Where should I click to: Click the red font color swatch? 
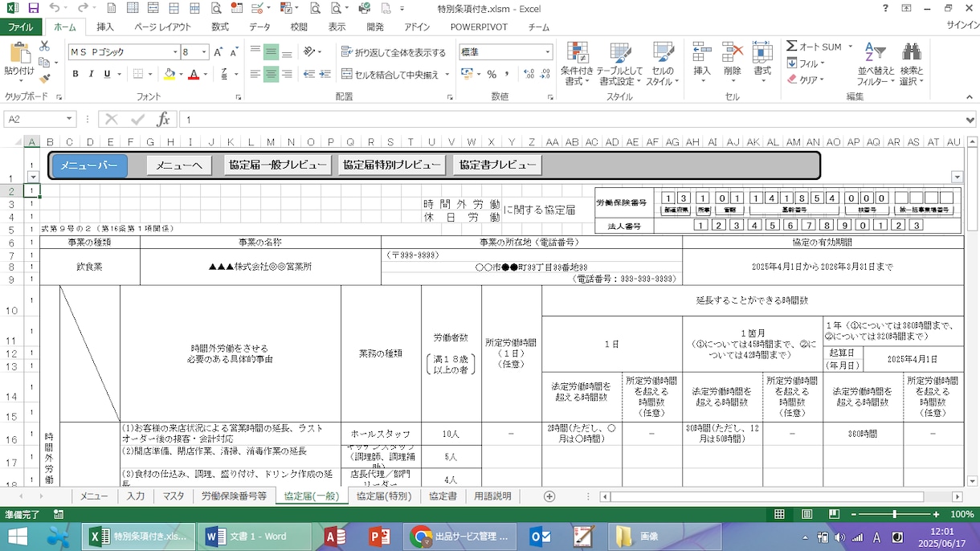pos(194,75)
